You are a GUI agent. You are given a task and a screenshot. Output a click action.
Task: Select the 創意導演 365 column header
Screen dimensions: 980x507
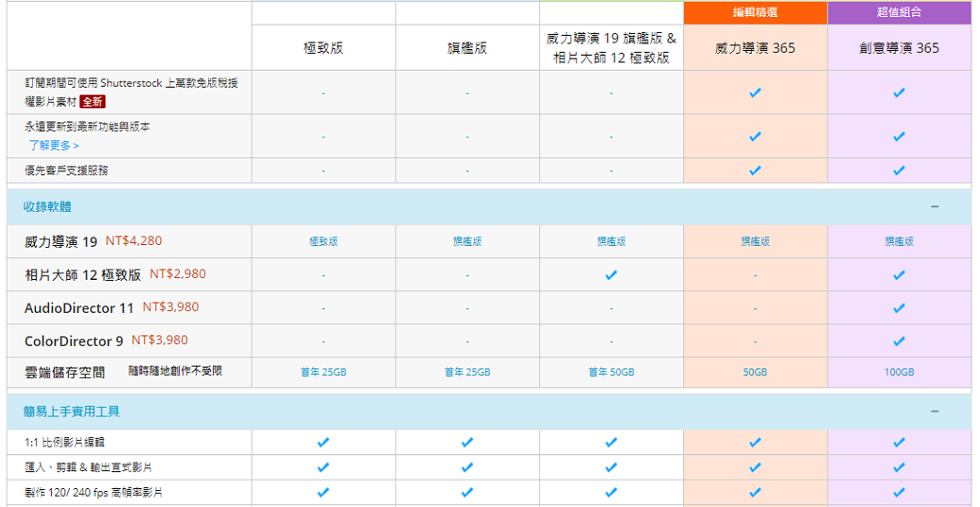(x=899, y=48)
